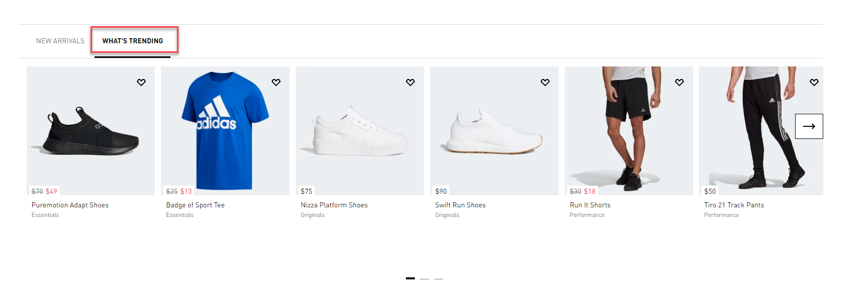Go to second carousel page indicator
Viewport: 868px width, 299px height.
coord(424,278)
